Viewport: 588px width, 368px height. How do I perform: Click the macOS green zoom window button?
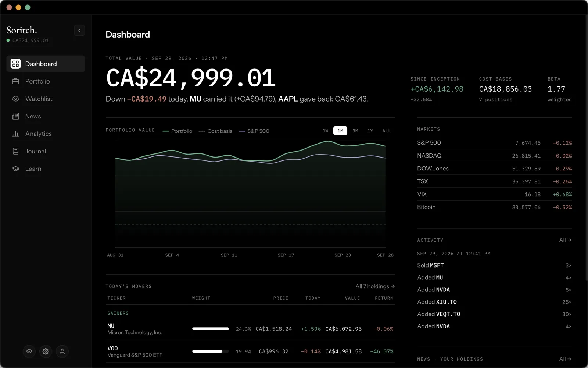pyautogui.click(x=28, y=7)
